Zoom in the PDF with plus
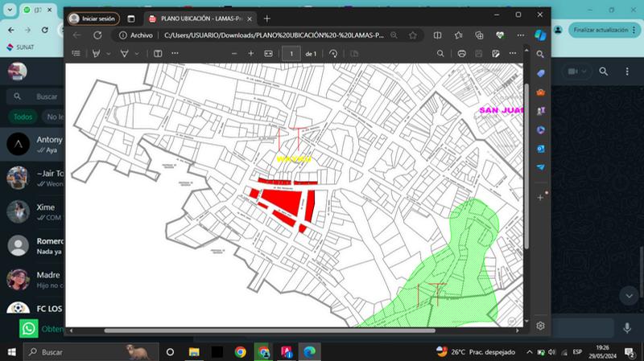644x361 pixels. (x=251, y=54)
